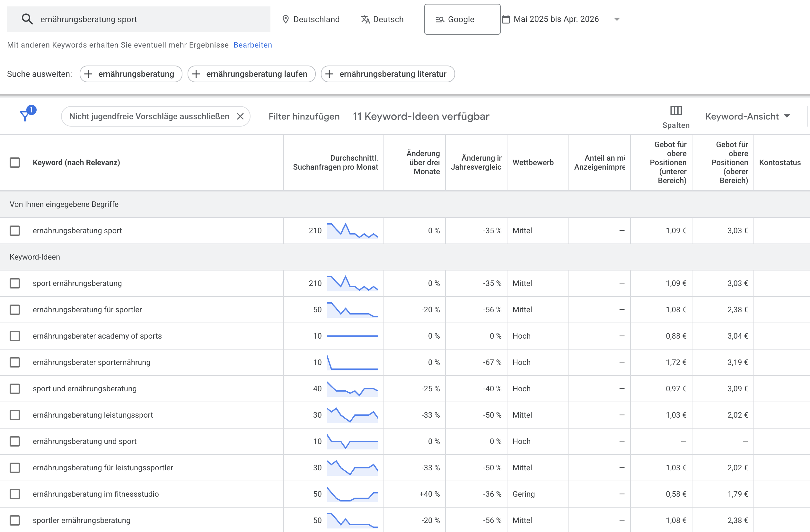Click trend sparkline for 'ernährungsberatung für sportler'

[352, 309]
